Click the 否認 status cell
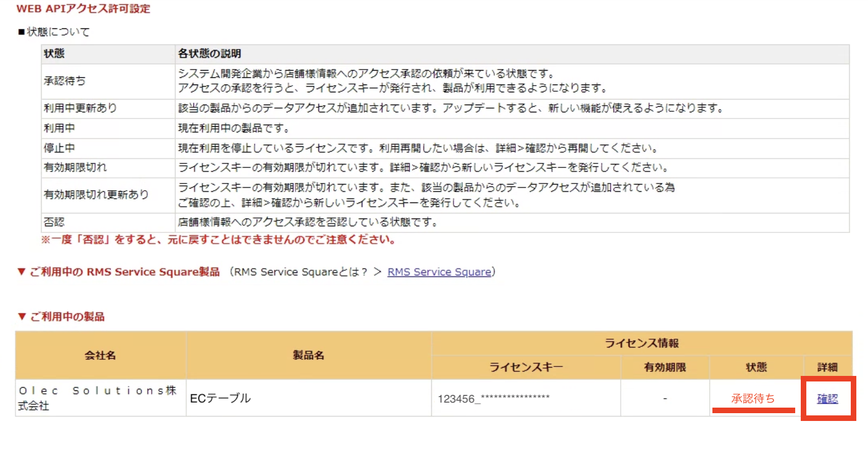 [x=108, y=222]
